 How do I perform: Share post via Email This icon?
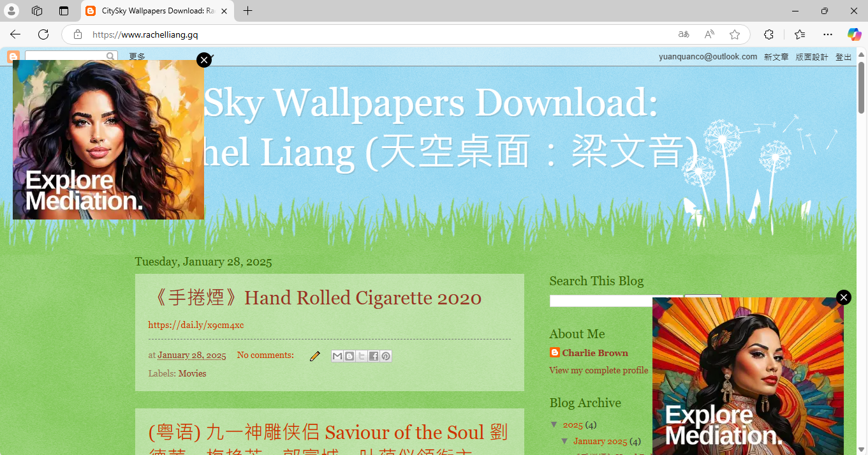[x=337, y=356]
